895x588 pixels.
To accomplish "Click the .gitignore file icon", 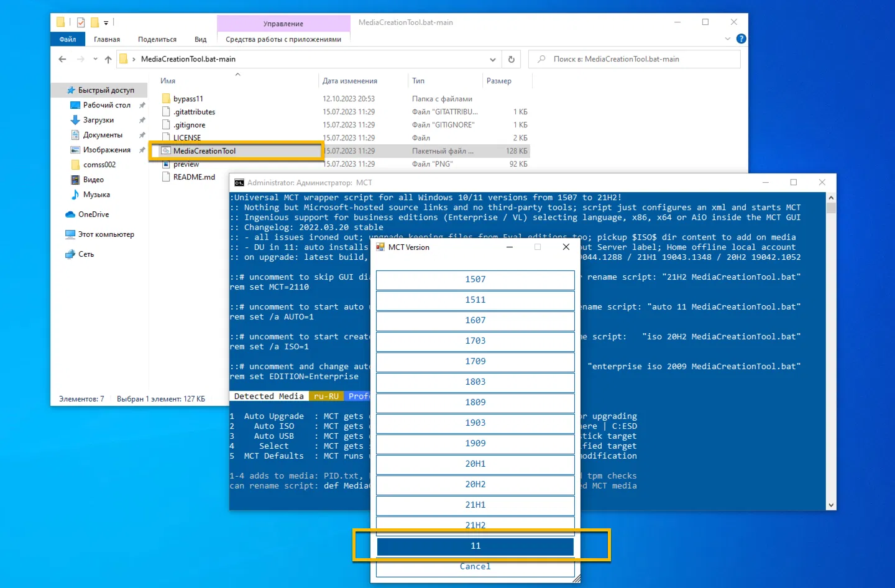I will pyautogui.click(x=166, y=124).
